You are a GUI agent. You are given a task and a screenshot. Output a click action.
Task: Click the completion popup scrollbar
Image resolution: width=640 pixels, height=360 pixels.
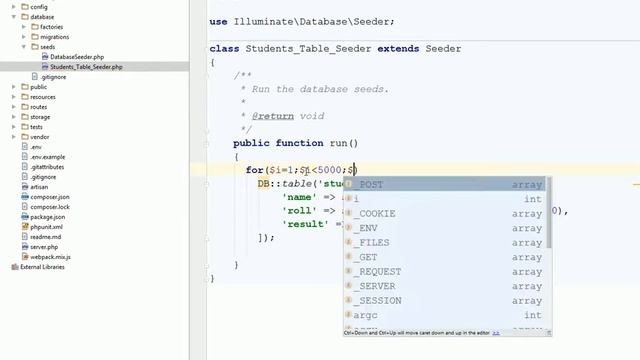click(x=549, y=213)
